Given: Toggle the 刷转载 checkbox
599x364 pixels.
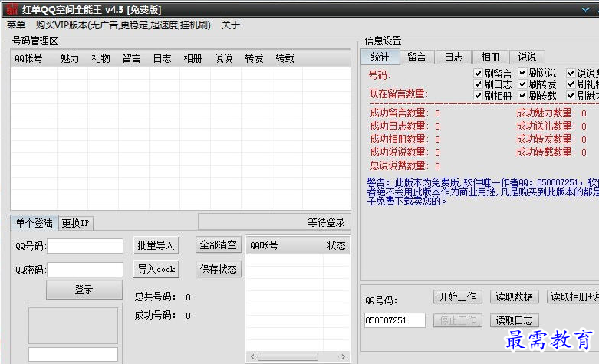Looking at the screenshot, I should 522,95.
